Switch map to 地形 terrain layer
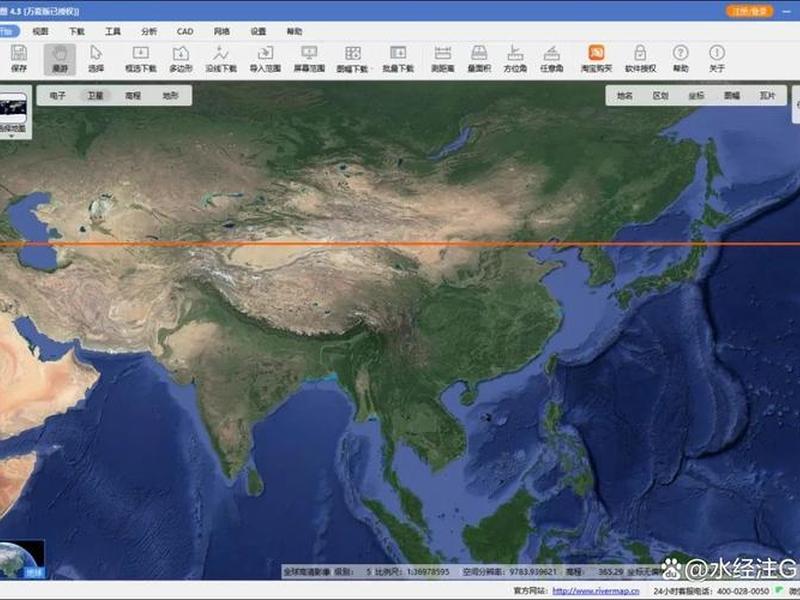 tap(170, 95)
